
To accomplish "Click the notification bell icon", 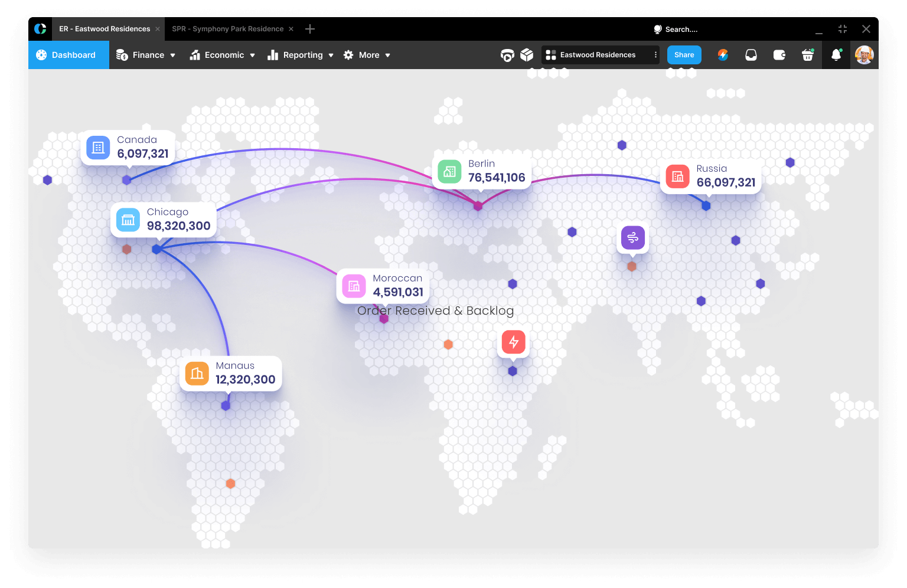I will pyautogui.click(x=836, y=55).
